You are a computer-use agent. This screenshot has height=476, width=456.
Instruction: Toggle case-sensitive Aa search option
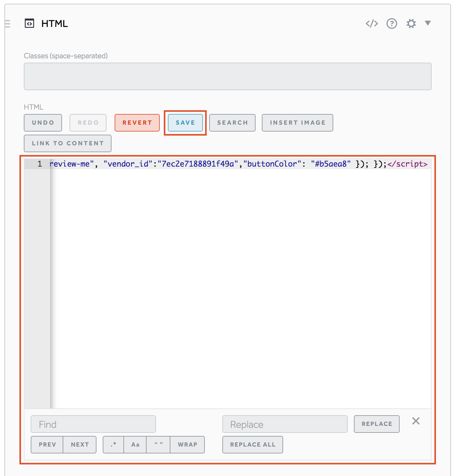(x=135, y=444)
